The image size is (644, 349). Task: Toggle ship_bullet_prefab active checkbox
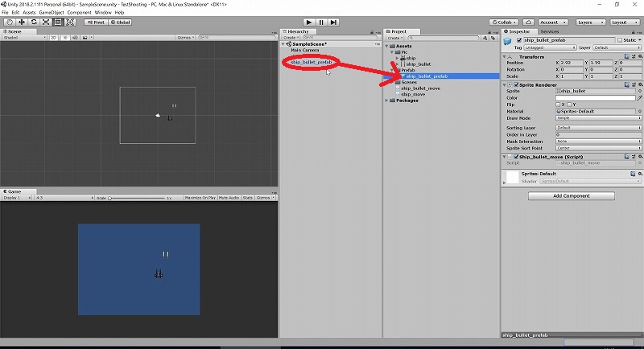[519, 40]
